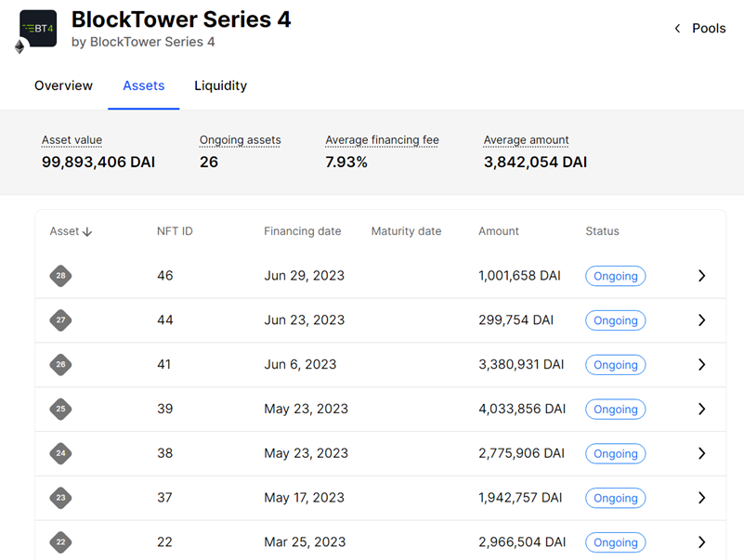Open details chevron for NFT ID 39
The image size is (744, 560).
[702, 409]
